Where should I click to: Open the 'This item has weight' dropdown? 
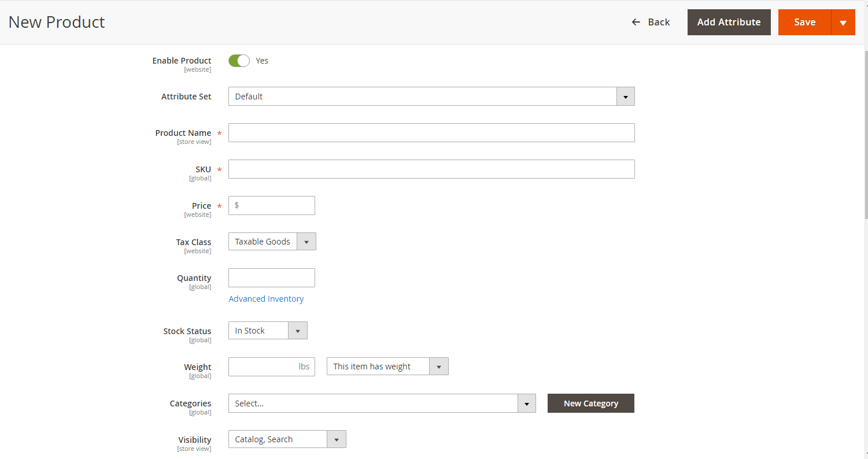pos(387,367)
